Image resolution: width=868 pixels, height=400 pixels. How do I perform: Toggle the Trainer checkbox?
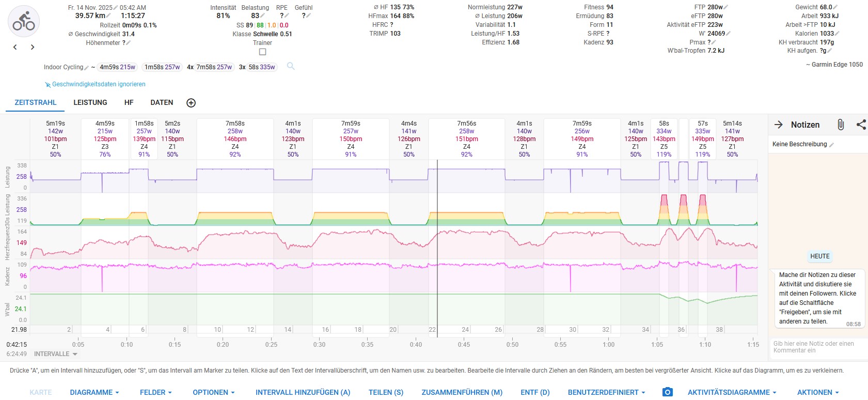coord(262,52)
